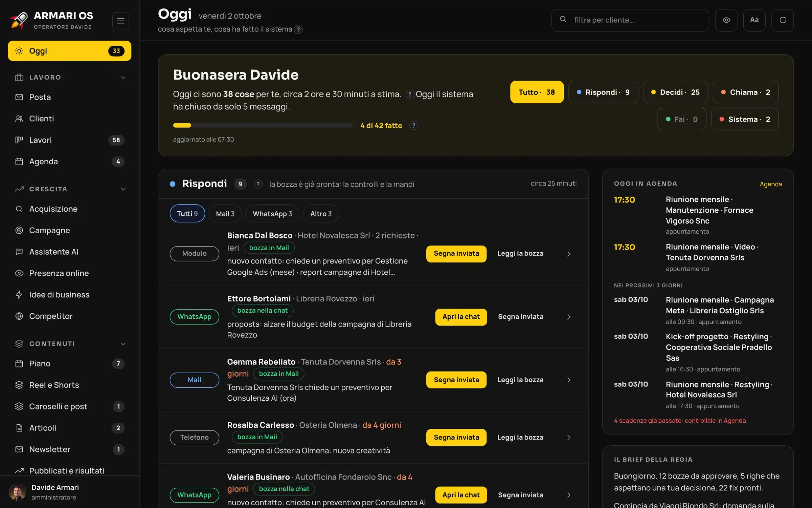Click the help icon next to Rispondi count
The width and height of the screenshot is (812, 508).
[258, 184]
